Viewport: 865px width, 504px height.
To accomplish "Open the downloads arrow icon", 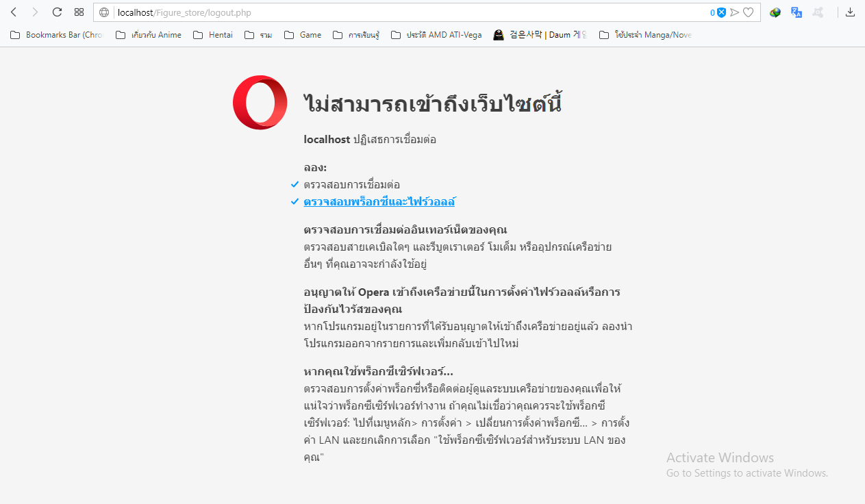I will click(x=850, y=12).
